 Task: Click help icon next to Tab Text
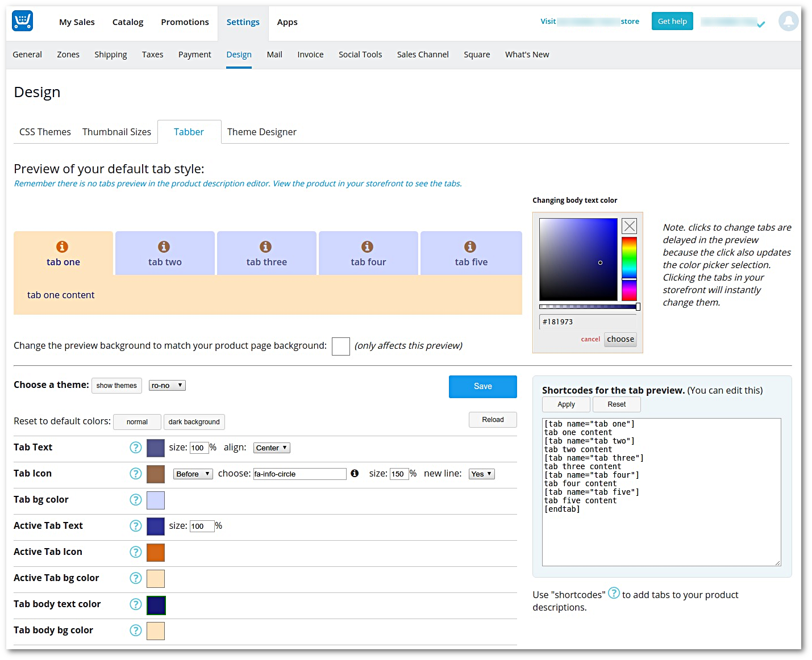pos(135,448)
